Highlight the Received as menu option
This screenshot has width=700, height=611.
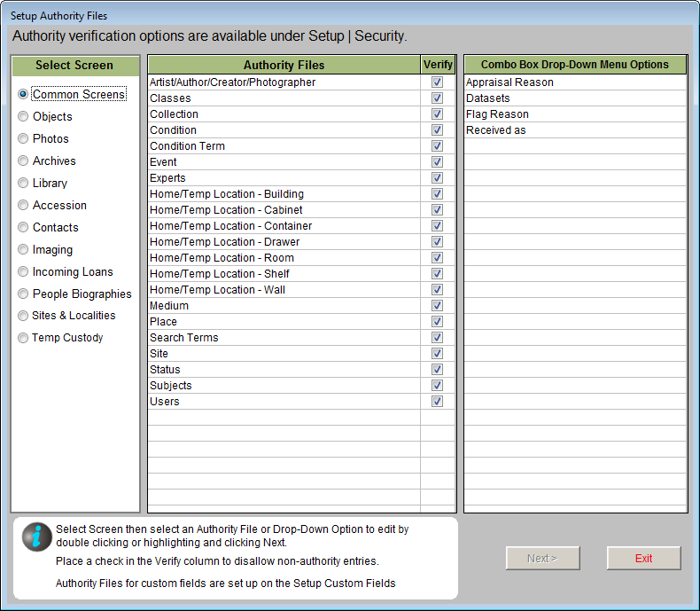coord(496,130)
